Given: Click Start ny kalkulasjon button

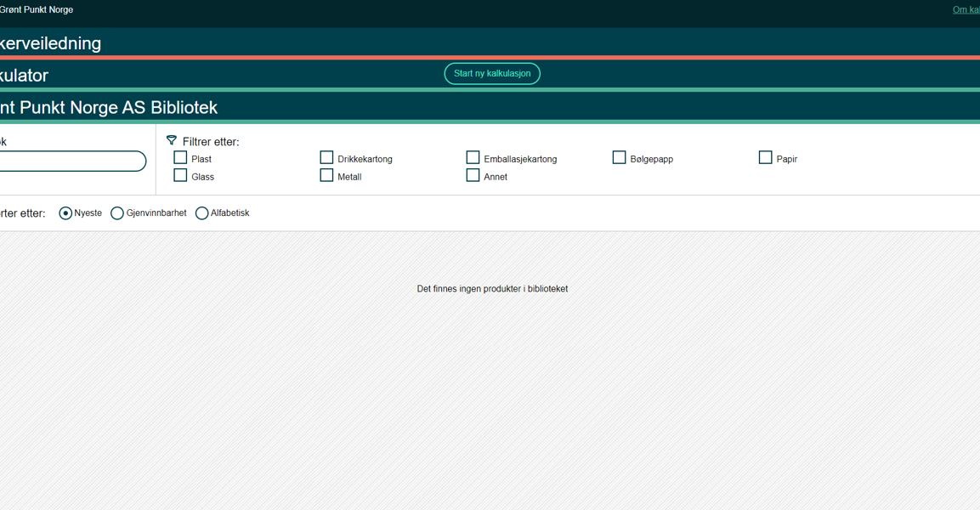Looking at the screenshot, I should (492, 74).
